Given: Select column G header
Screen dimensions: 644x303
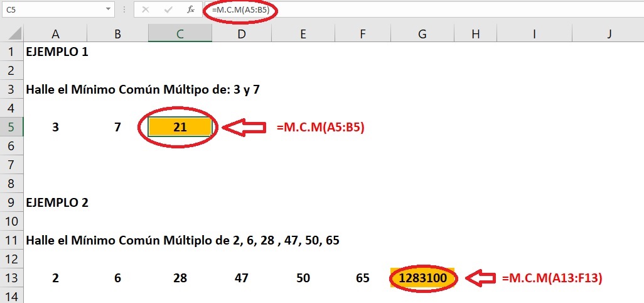Looking at the screenshot, I should pyautogui.click(x=423, y=35).
